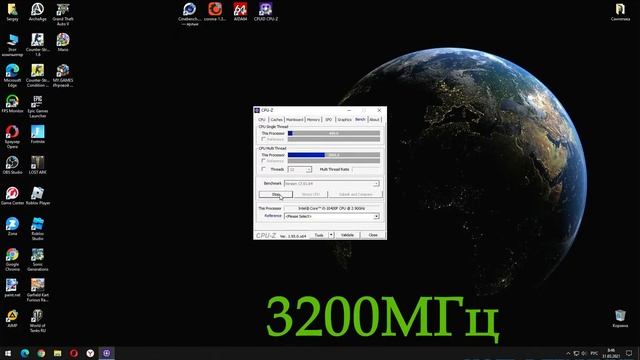Click the Multi Thread Ratio field
The image size is (640, 360).
pos(366,169)
